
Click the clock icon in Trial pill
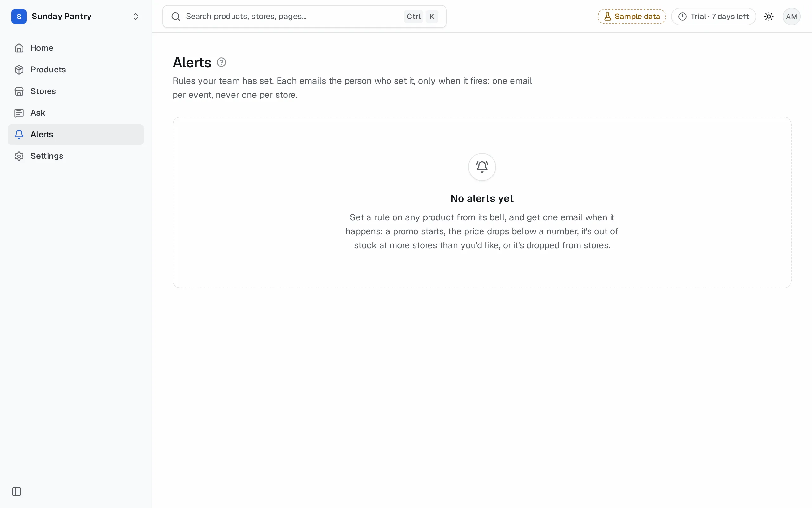[682, 17]
